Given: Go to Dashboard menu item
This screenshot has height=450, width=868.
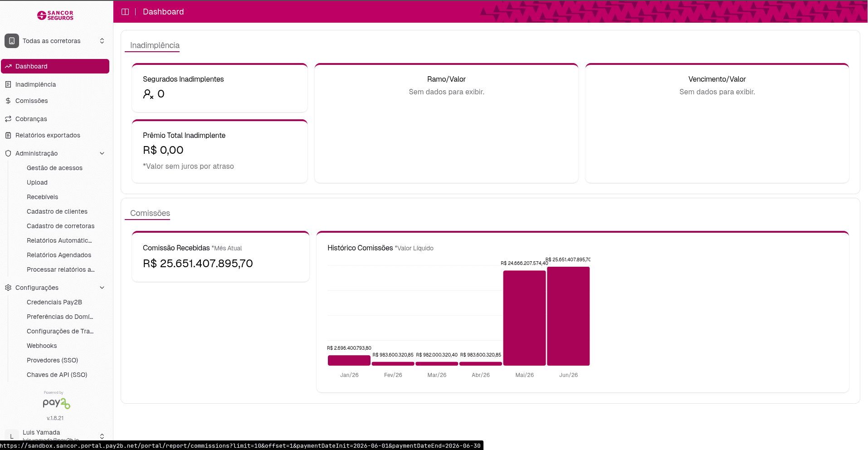Looking at the screenshot, I should (55, 66).
